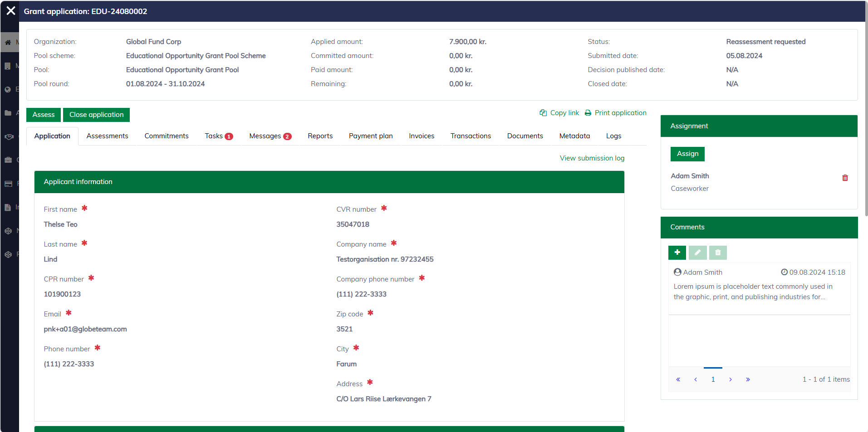Click the handshake icon in the sidebar
The height and width of the screenshot is (432, 868).
[x=9, y=136]
